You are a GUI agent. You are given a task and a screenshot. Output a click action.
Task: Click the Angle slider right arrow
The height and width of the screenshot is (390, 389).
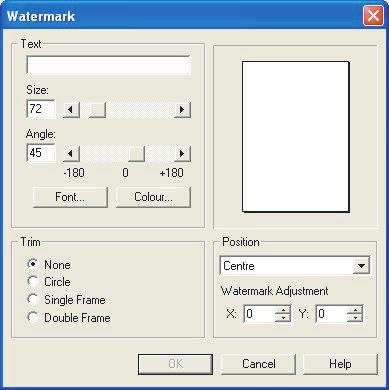pos(182,153)
